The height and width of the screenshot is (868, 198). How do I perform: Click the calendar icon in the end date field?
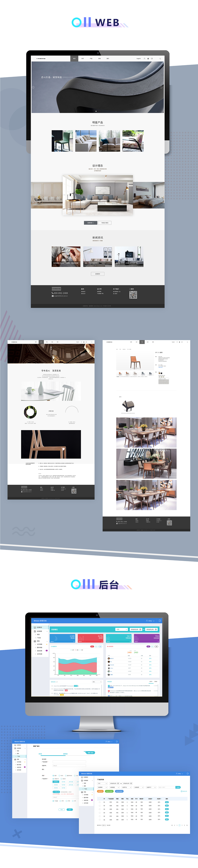click(x=156, y=629)
